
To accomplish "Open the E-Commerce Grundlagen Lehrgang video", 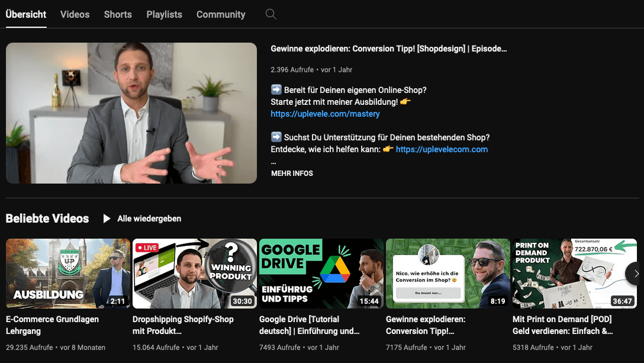I will (67, 273).
